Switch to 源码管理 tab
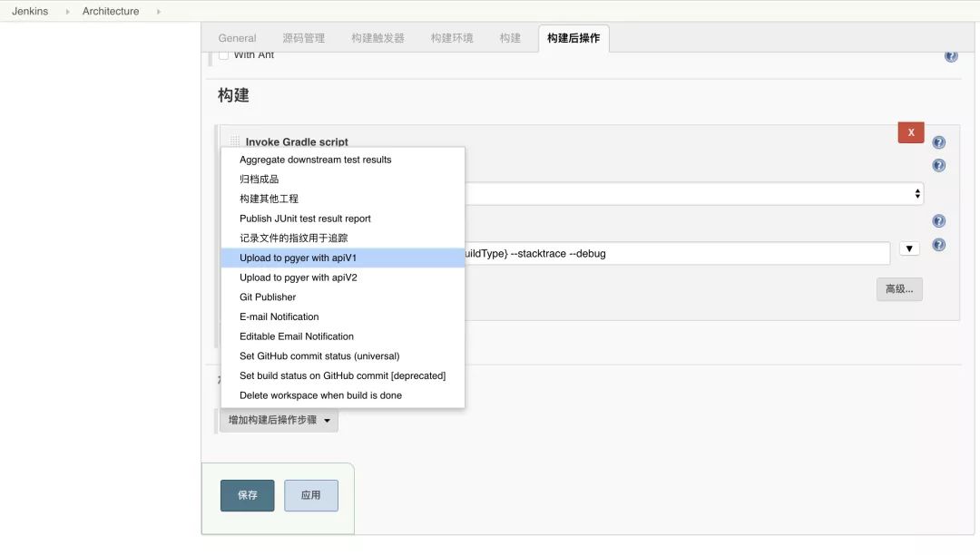980x555 pixels. [303, 38]
